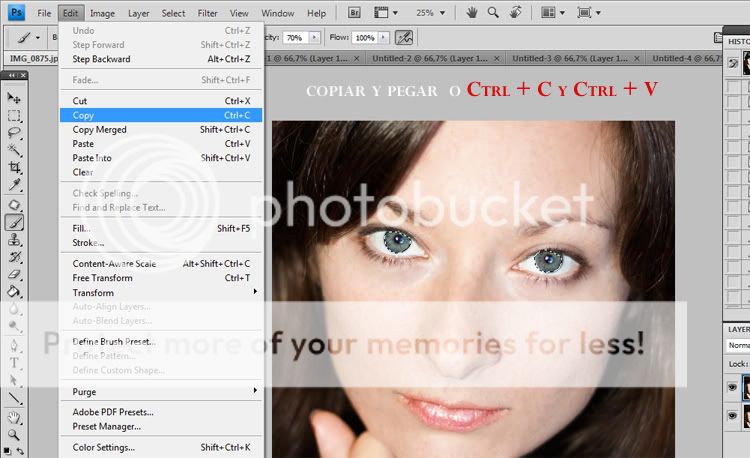Open the layer blend mode Normal dropdown

[739, 345]
